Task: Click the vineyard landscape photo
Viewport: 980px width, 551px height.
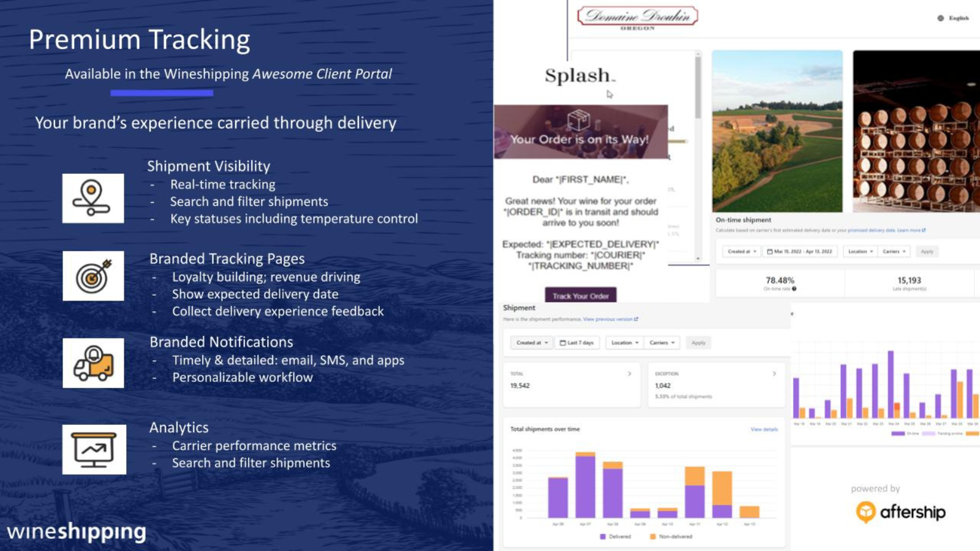Action: click(x=777, y=131)
